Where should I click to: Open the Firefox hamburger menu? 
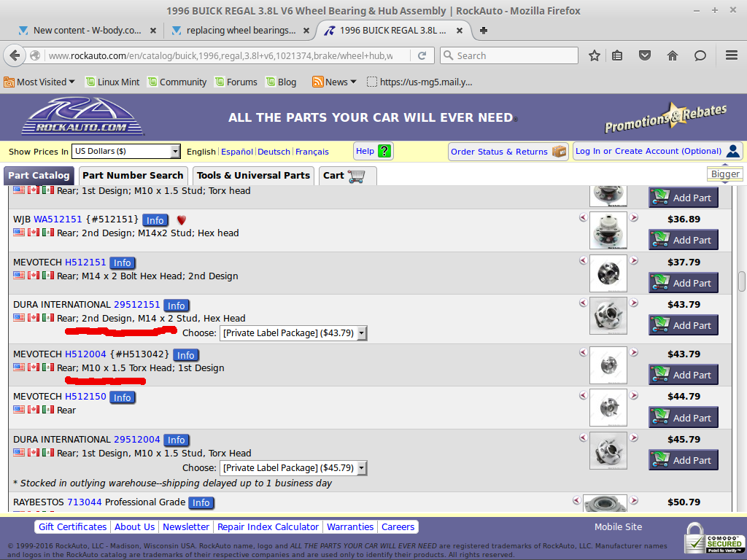(732, 55)
